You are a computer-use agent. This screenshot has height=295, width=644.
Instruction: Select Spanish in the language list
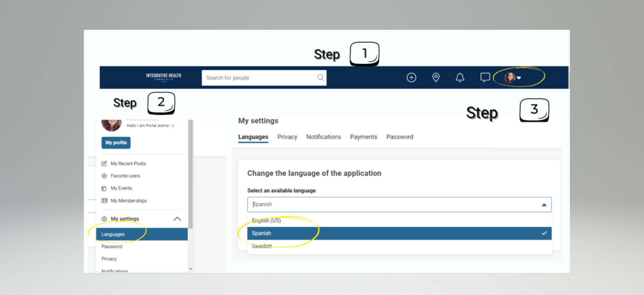pos(261,233)
